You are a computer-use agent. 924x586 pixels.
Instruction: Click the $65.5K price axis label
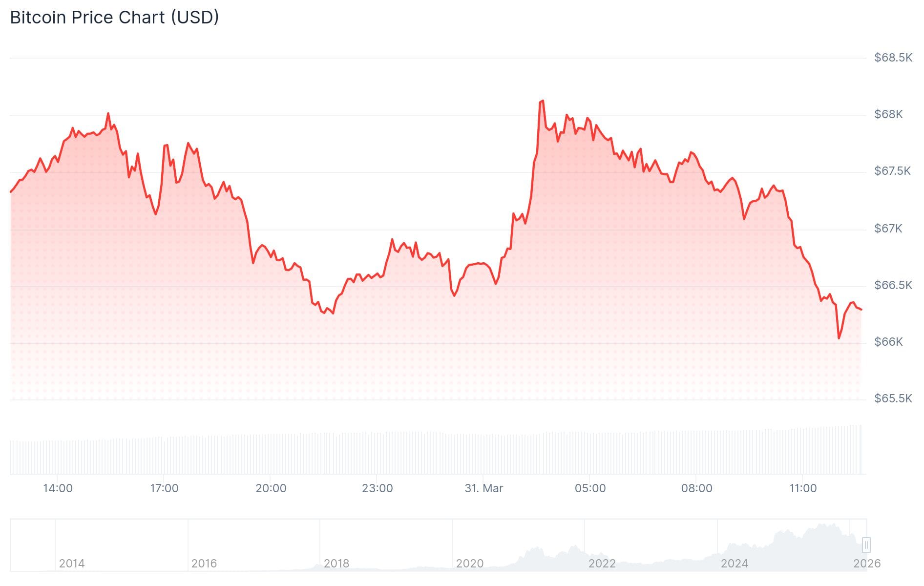pos(893,398)
